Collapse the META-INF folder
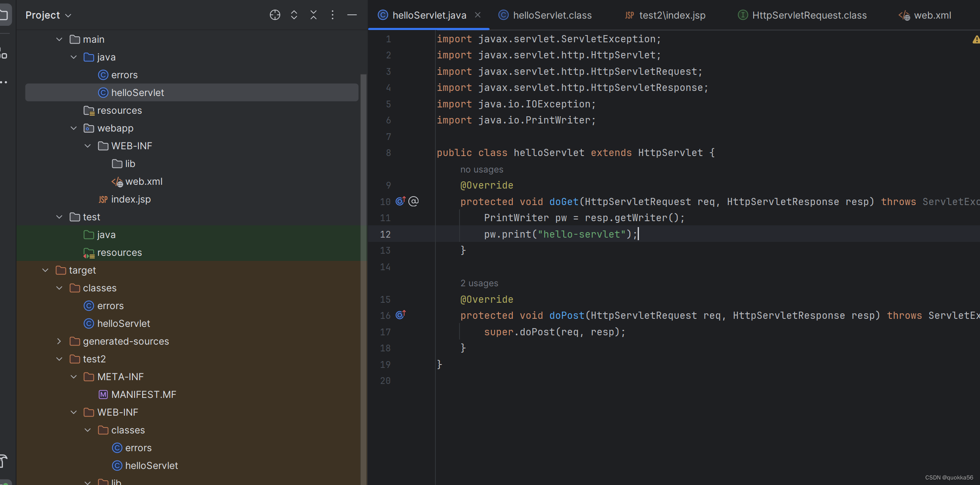 [x=74, y=377]
